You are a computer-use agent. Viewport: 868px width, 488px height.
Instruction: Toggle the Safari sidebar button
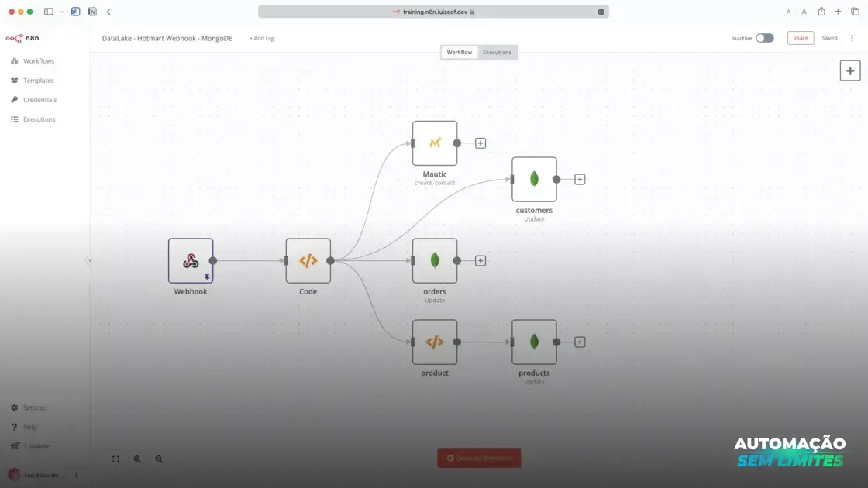[x=49, y=12]
